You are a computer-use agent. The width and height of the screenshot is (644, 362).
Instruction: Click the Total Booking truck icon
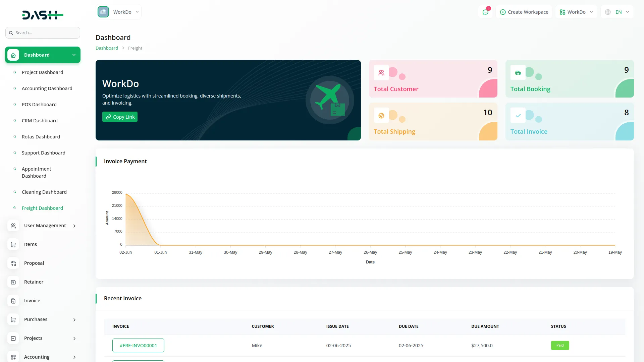(x=518, y=73)
